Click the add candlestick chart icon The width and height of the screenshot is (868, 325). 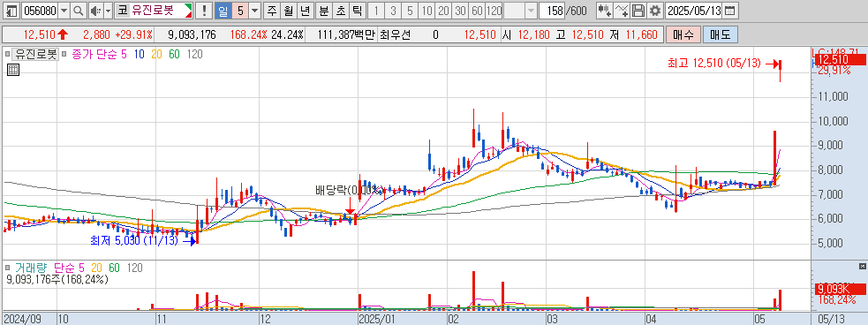click(x=605, y=10)
